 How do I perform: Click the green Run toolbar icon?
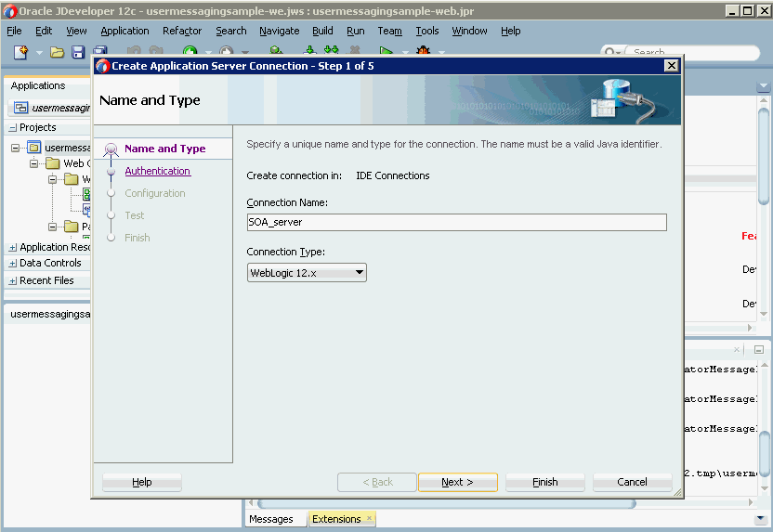tap(386, 51)
